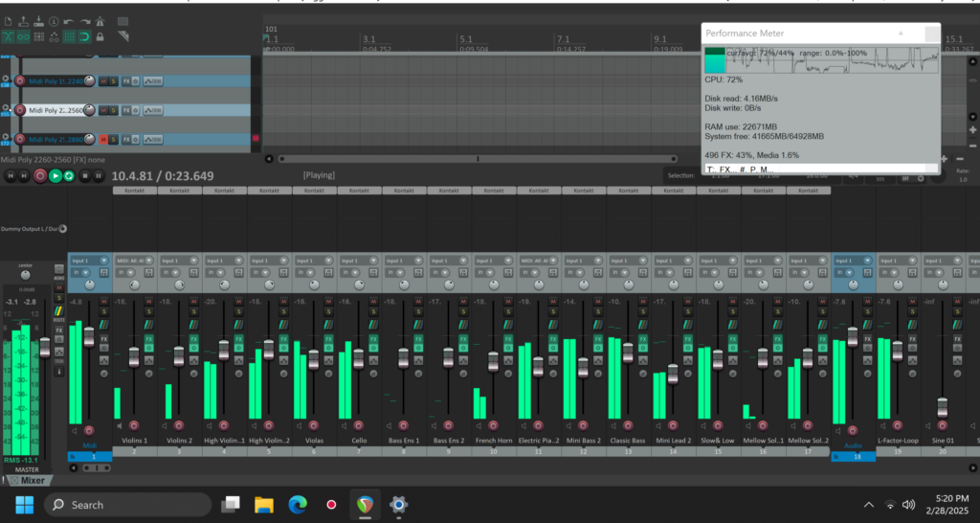Toggle FX bypass on Mini Lead 2 channel
The height and width of the screenshot is (523, 980).
[688, 348]
